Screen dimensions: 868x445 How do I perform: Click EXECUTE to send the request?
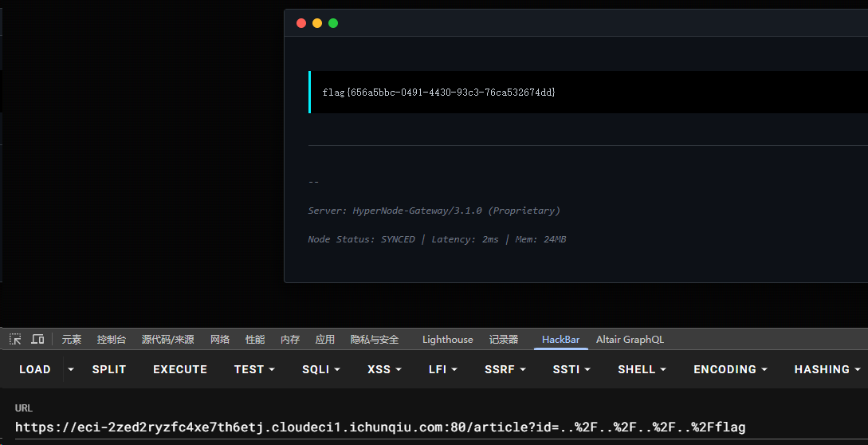(x=180, y=369)
